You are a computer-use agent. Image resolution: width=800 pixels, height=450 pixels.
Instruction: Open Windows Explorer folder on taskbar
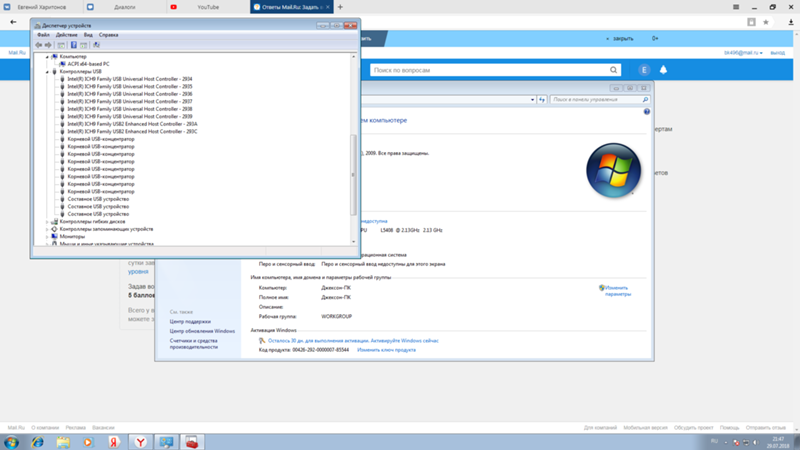pos(63,442)
